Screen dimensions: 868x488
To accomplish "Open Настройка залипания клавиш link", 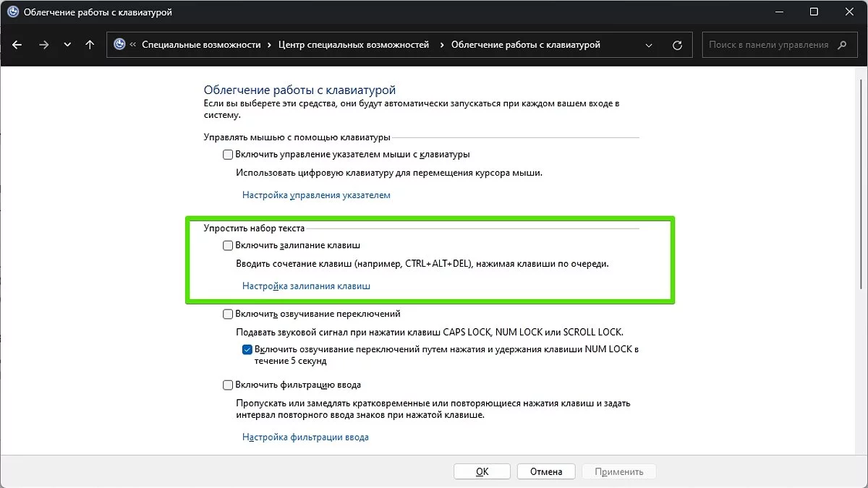I will [x=306, y=286].
